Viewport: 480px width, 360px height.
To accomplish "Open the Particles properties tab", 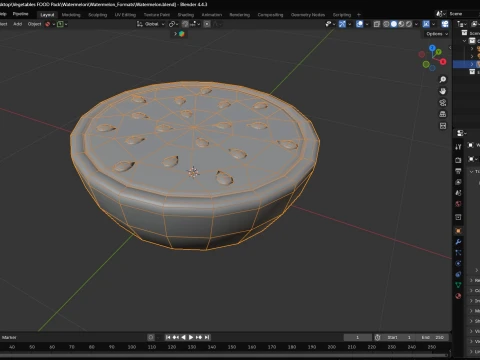I will pyautogui.click(x=458, y=253).
